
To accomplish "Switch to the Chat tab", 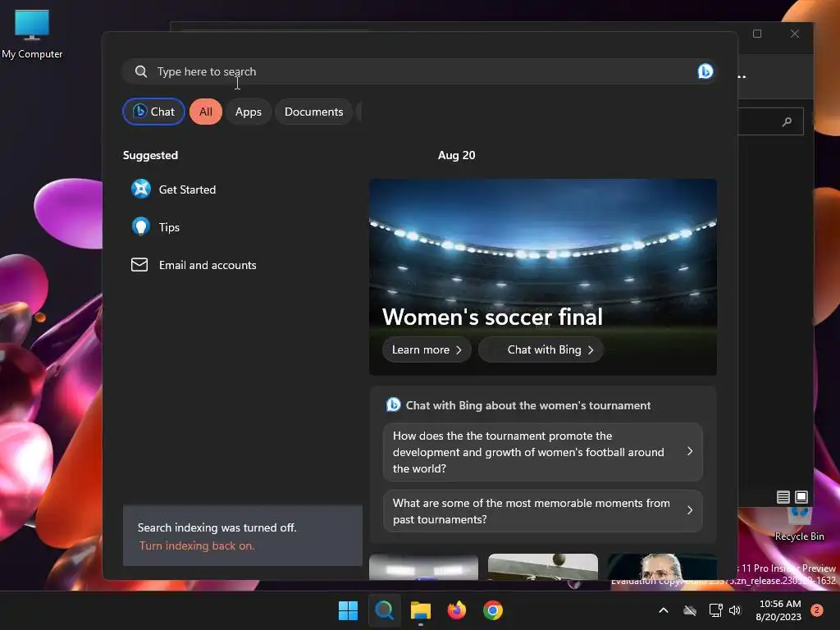I will click(153, 112).
